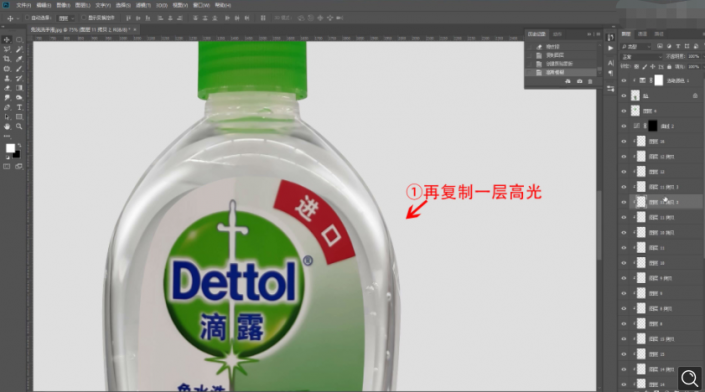This screenshot has height=392, width=705.
Task: Toggle the 自动选择 checkbox
Action: 27,18
